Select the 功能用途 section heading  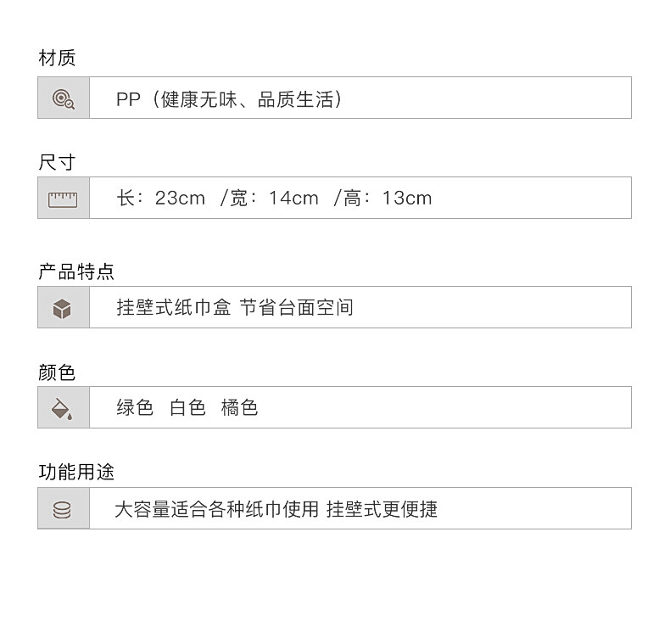pyautogui.click(x=76, y=472)
